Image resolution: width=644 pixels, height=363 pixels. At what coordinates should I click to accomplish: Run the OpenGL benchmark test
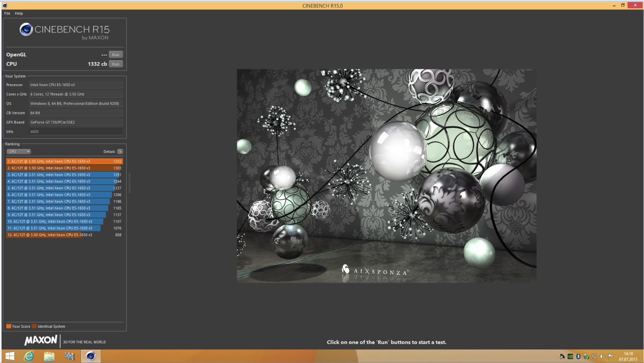click(116, 55)
